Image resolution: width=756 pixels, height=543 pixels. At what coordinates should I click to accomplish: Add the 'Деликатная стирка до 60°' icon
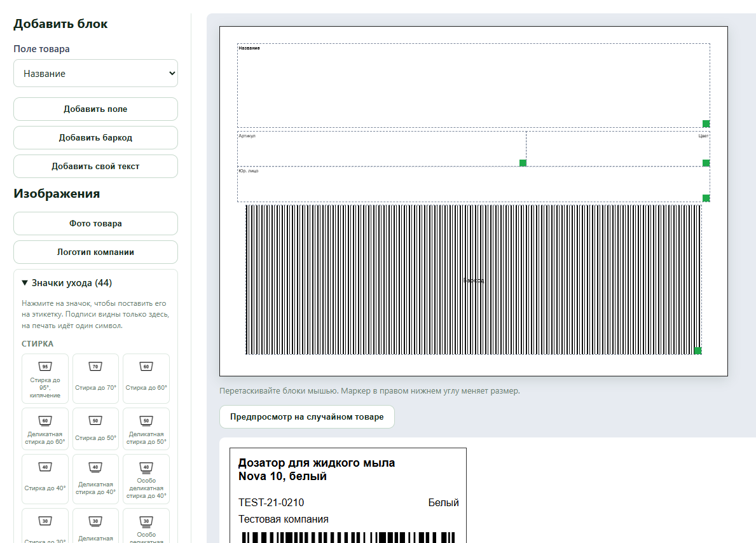(x=45, y=429)
